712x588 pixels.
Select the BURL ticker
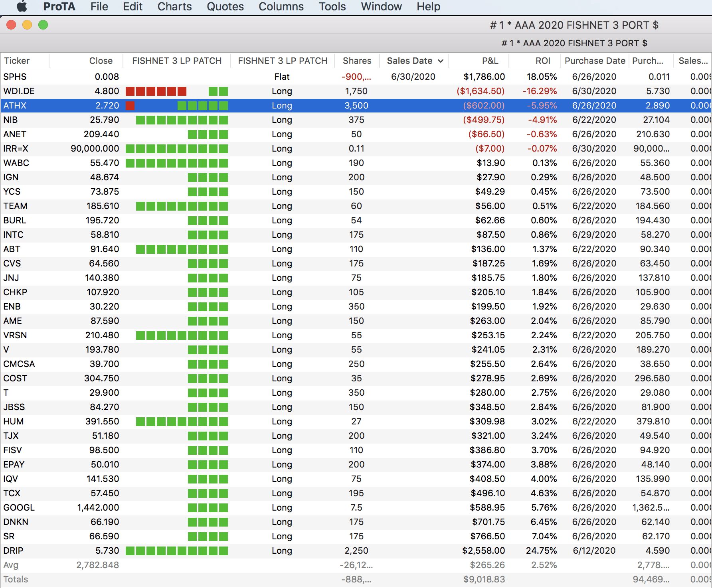(14, 220)
